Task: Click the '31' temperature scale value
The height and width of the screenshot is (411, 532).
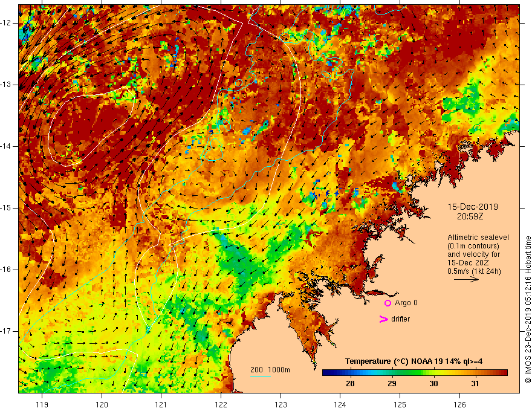Action: tap(475, 384)
